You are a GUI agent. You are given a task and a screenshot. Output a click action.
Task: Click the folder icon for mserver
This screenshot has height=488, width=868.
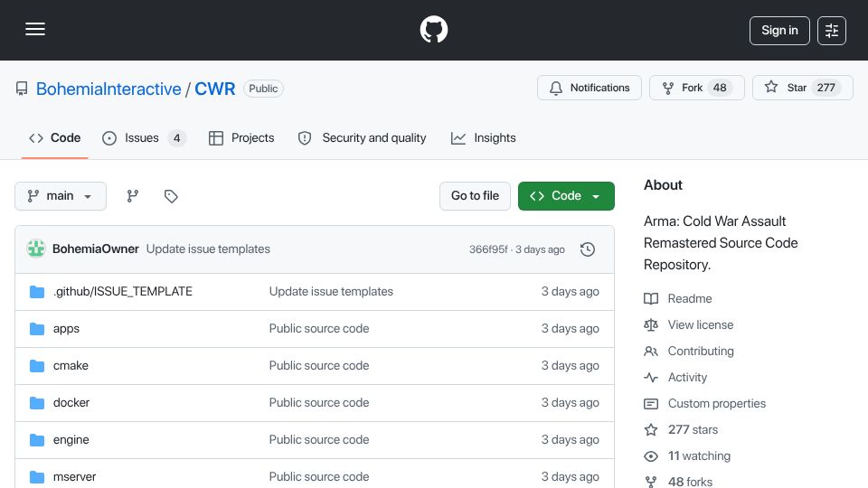[37, 477]
